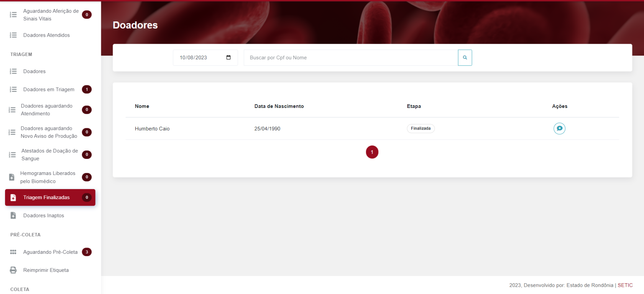Screen dimensions: 644x294
Task: Click file icon beside Doadores Inaptos
Action: tap(13, 216)
